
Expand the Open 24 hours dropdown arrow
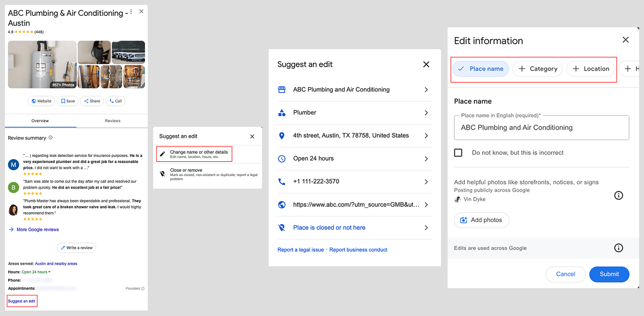point(49,272)
